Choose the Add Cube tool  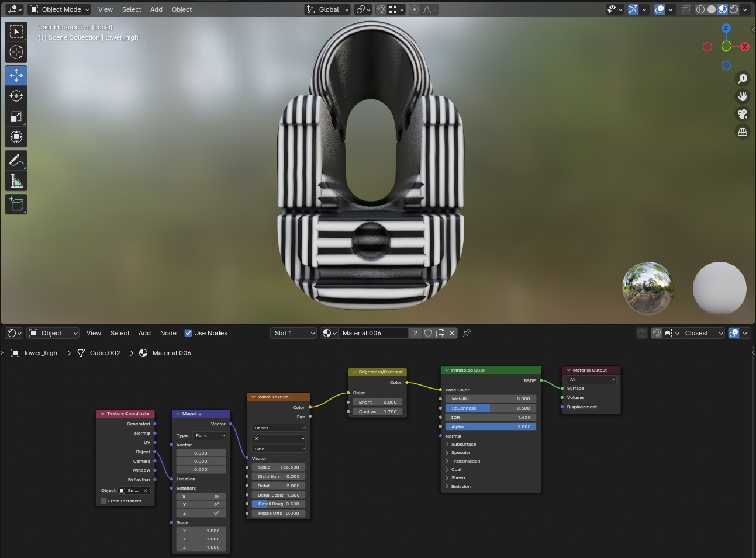click(x=16, y=204)
